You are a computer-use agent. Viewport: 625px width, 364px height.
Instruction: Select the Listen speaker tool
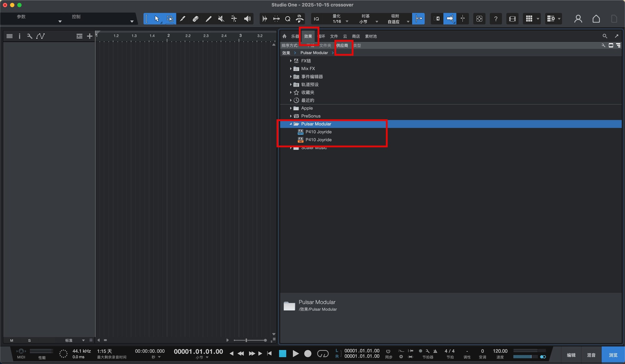[247, 19]
